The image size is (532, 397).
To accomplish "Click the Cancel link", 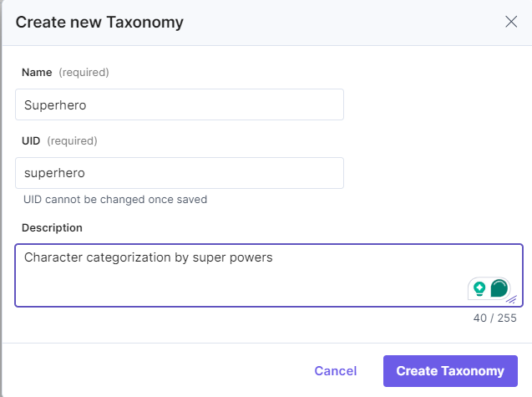I will click(x=336, y=371).
